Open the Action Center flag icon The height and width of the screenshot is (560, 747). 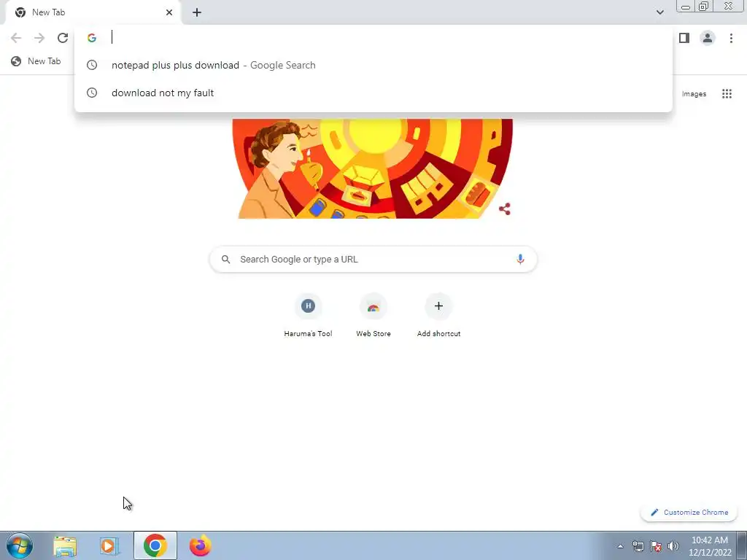pyautogui.click(x=656, y=546)
